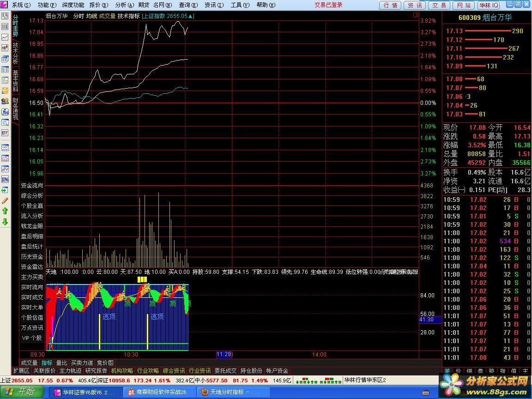Switch to 华林证券V6版 taskbar window

coord(86,392)
